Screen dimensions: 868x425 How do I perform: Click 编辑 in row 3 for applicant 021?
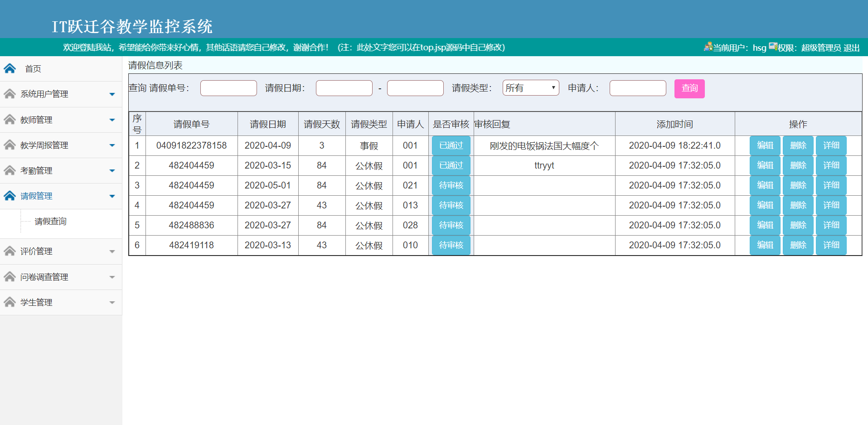(x=765, y=185)
